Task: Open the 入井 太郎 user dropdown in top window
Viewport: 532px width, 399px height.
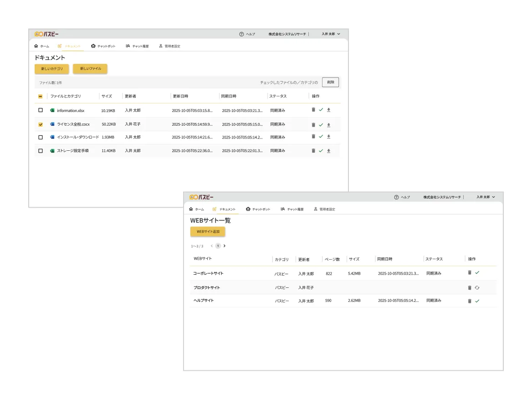Action: click(x=331, y=34)
